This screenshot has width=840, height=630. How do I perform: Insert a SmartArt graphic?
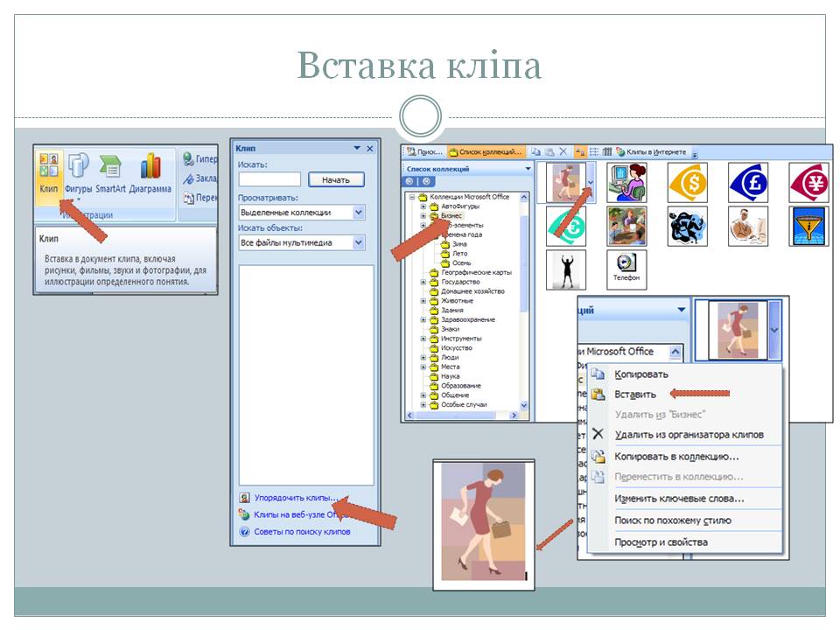click(110, 172)
